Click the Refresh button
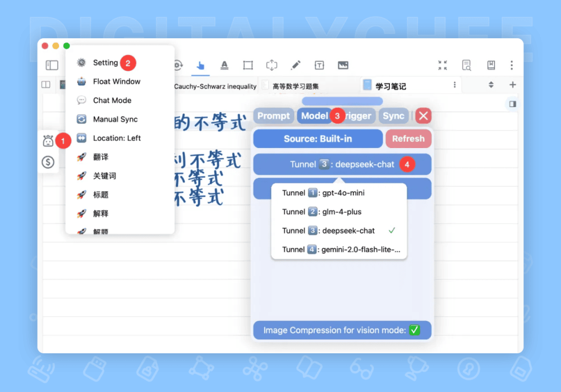The width and height of the screenshot is (561, 392). (x=408, y=139)
